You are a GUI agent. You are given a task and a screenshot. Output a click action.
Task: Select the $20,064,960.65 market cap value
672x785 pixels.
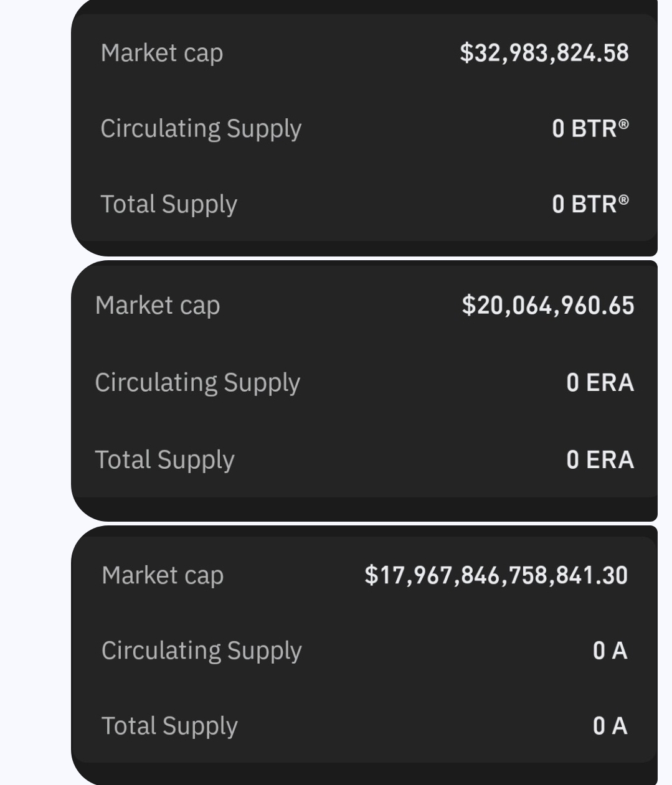click(x=548, y=306)
